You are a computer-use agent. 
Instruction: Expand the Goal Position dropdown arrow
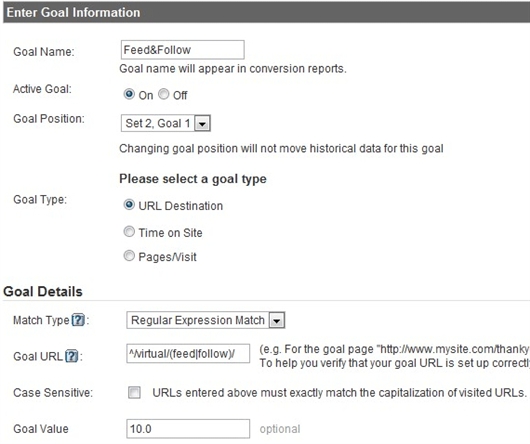click(x=202, y=124)
